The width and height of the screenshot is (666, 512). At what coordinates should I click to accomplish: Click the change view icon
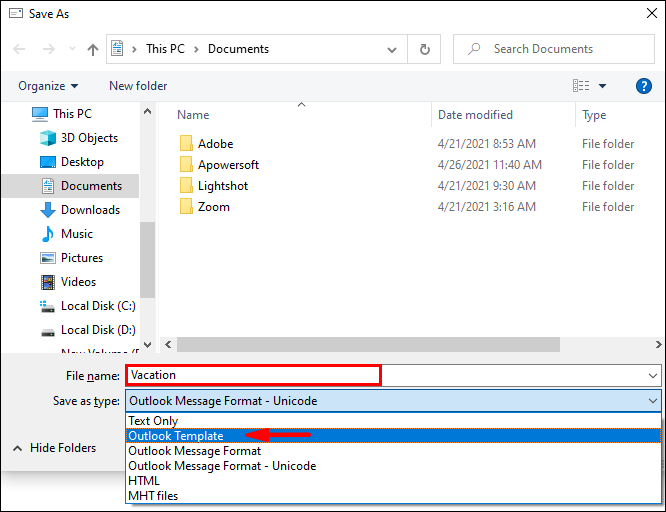pyautogui.click(x=578, y=86)
